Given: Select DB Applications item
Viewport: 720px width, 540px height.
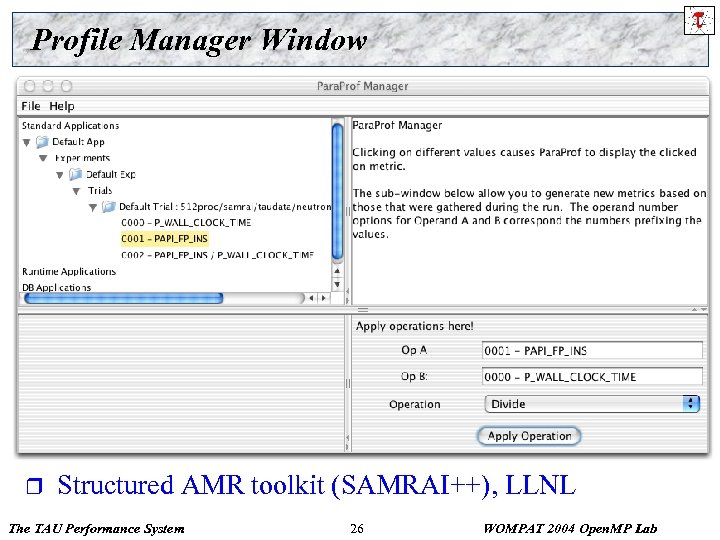Looking at the screenshot, I should click(x=56, y=287).
